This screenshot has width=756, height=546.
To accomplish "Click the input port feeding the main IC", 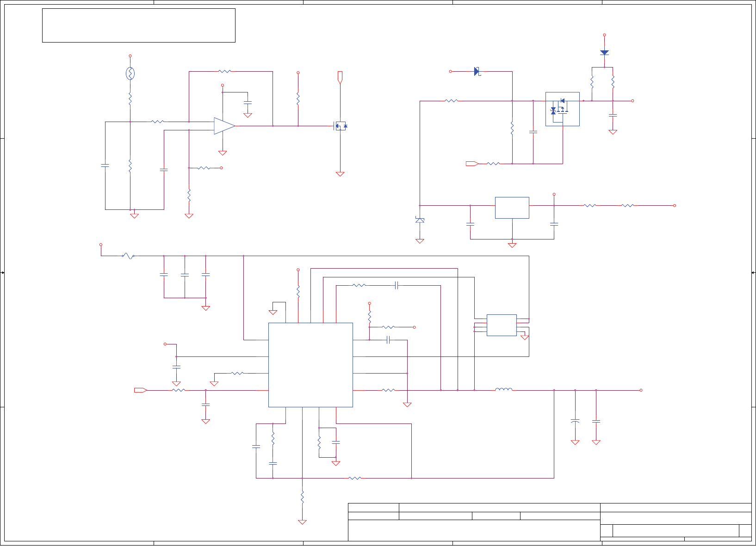I will pyautogui.click(x=141, y=390).
